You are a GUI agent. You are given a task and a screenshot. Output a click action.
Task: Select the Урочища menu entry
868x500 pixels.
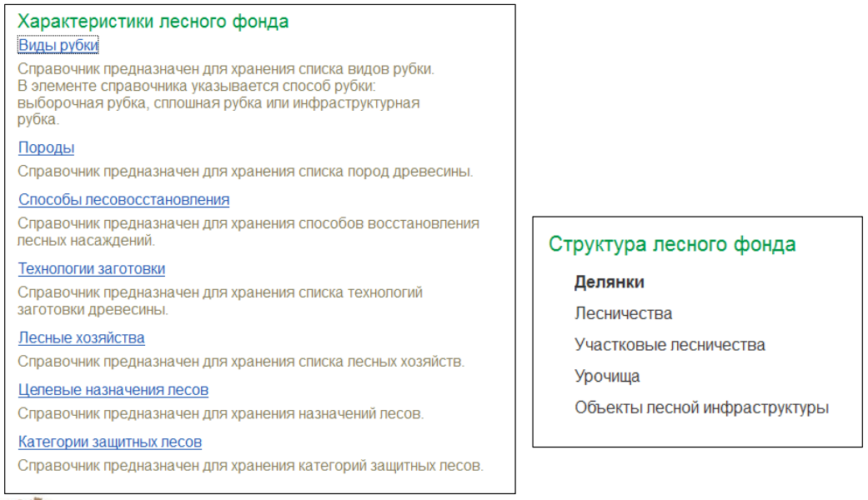click(607, 377)
